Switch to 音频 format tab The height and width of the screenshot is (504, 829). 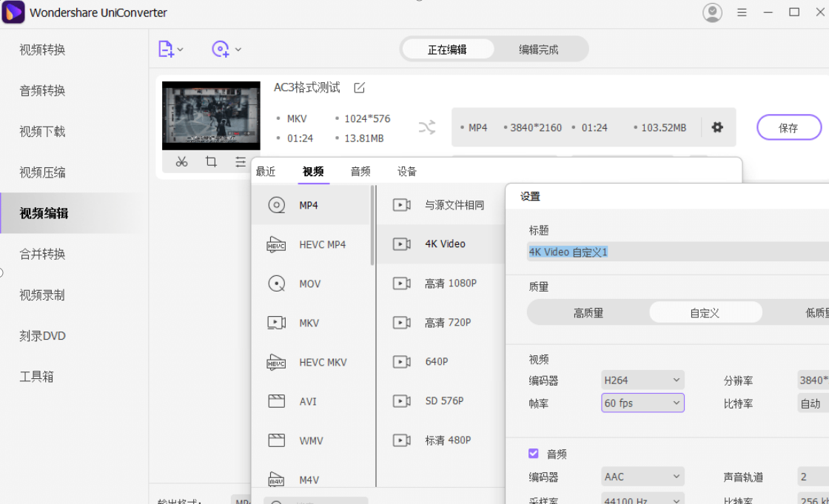(360, 172)
